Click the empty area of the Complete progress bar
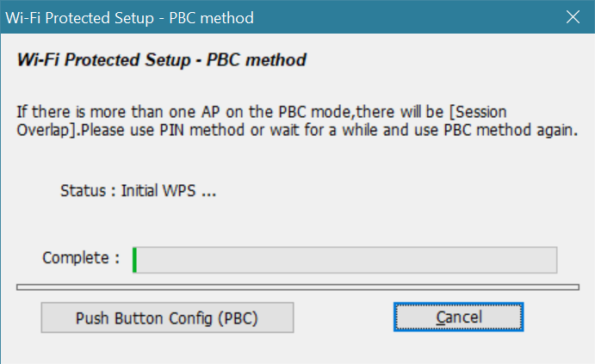 pos(344,260)
